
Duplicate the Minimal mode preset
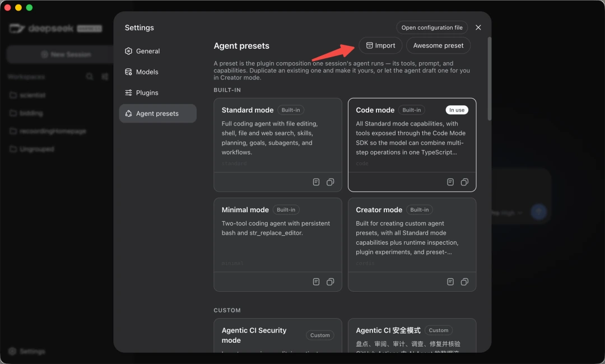pyautogui.click(x=331, y=282)
